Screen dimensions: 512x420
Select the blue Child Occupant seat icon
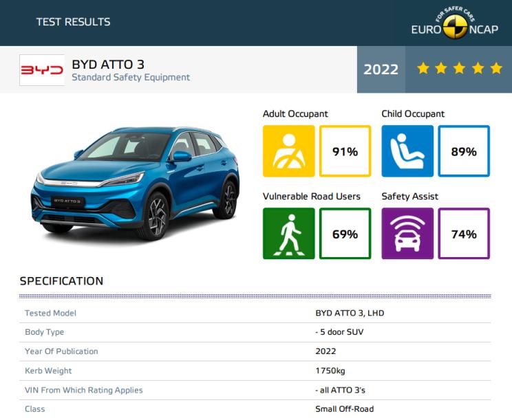pos(407,151)
